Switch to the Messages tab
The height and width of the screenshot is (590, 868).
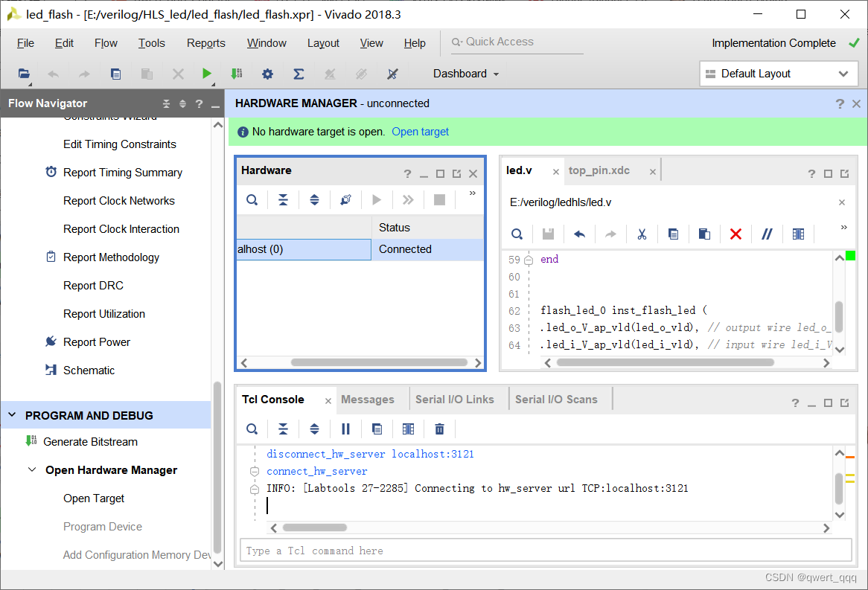(x=368, y=400)
